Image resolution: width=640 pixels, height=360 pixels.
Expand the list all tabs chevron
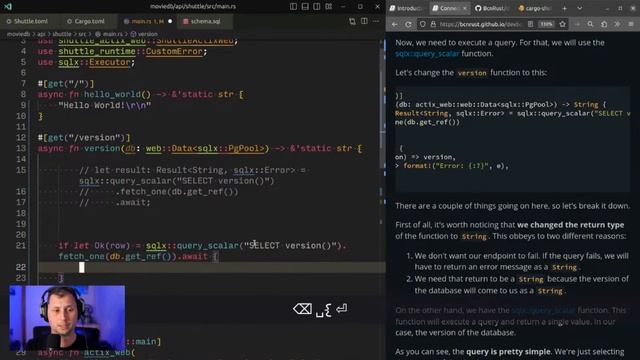(580, 8)
